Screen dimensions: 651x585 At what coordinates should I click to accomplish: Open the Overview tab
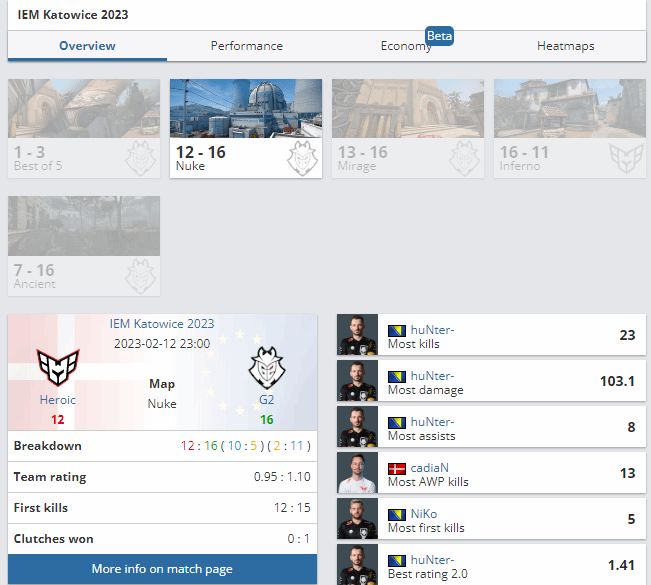[87, 46]
